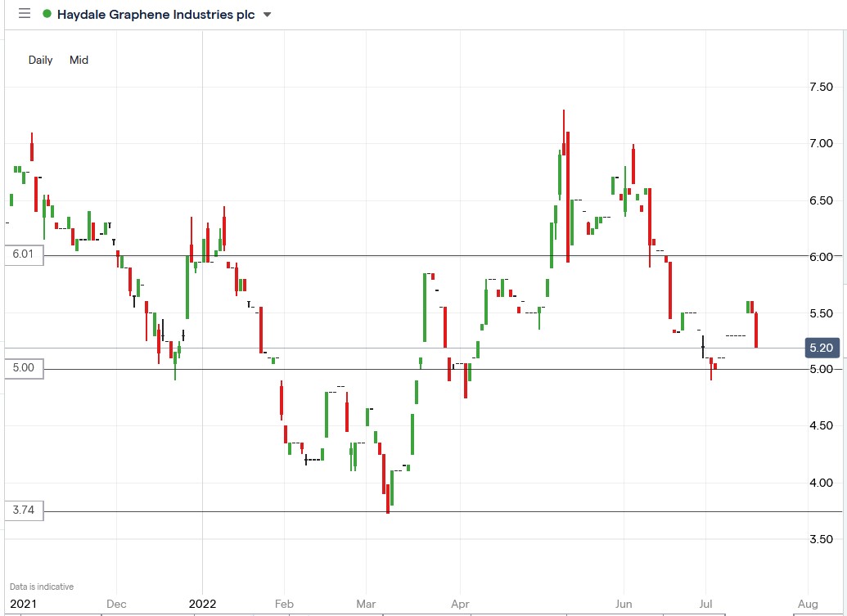Toggle the Mid price display mode
This screenshot has width=847, height=616.
pyautogui.click(x=79, y=60)
